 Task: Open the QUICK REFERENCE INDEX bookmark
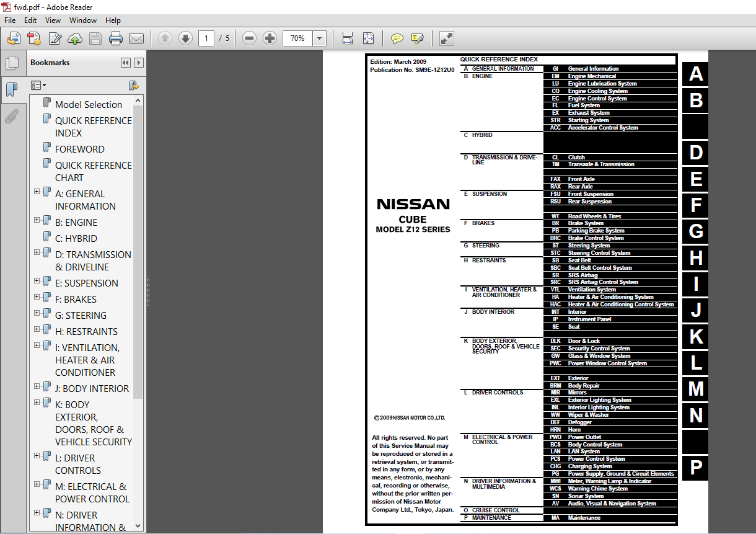(x=94, y=127)
